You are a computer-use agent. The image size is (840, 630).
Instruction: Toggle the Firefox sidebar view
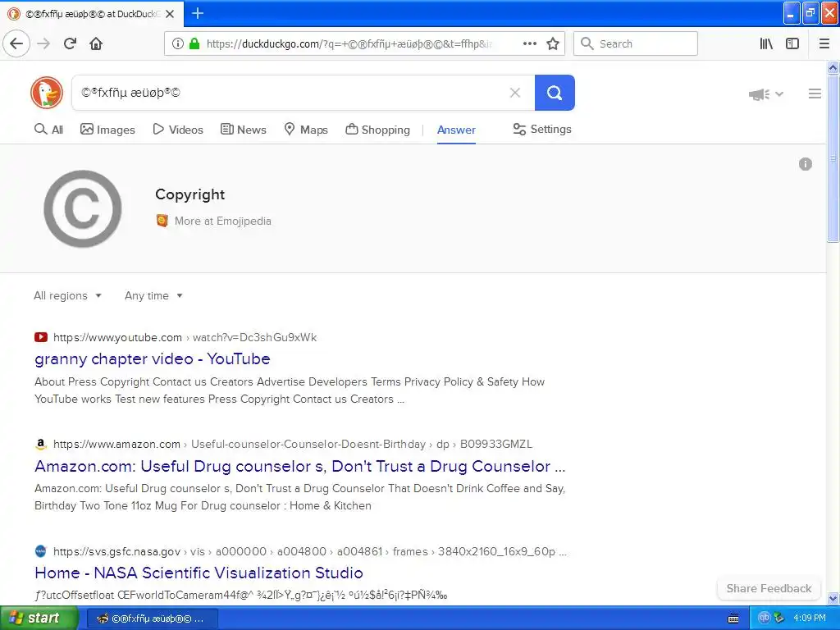(792, 43)
